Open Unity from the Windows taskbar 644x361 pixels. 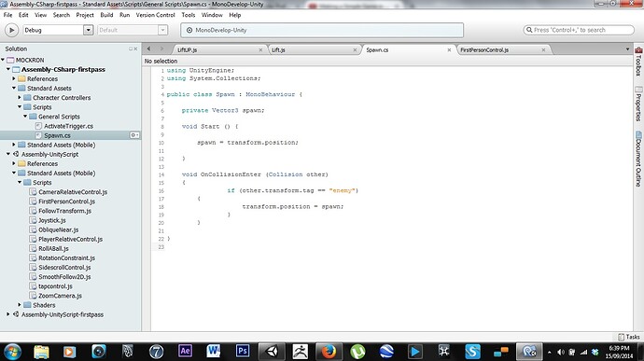point(272,352)
